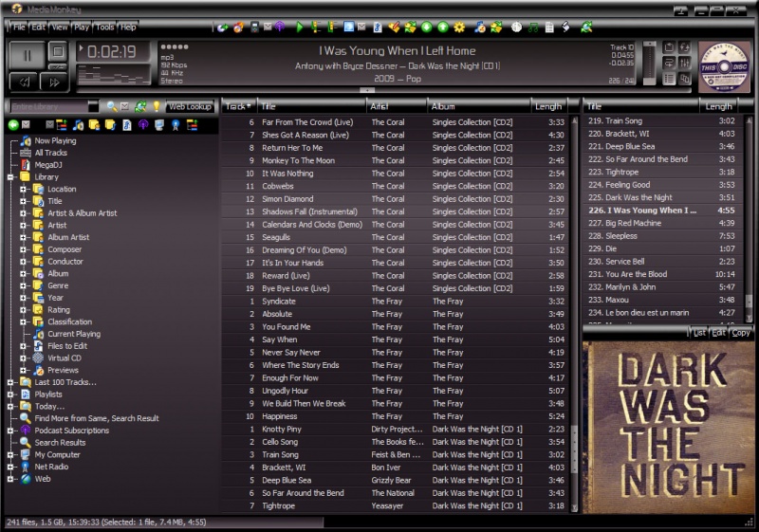Open the File menu
This screenshot has height=532, width=759.
19,28
